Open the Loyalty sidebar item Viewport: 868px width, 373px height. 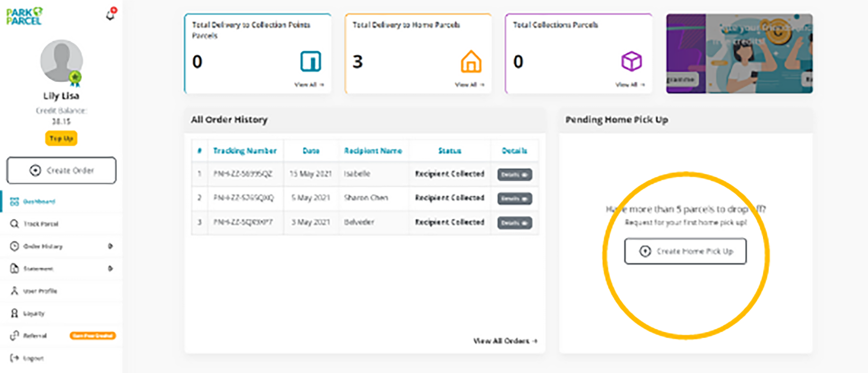click(34, 314)
